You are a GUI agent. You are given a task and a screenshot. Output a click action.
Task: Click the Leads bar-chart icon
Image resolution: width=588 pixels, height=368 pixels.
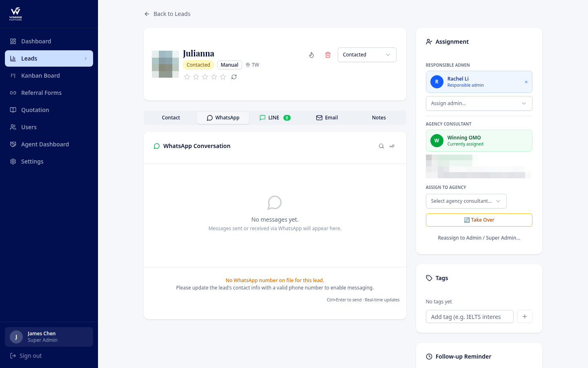pos(13,58)
